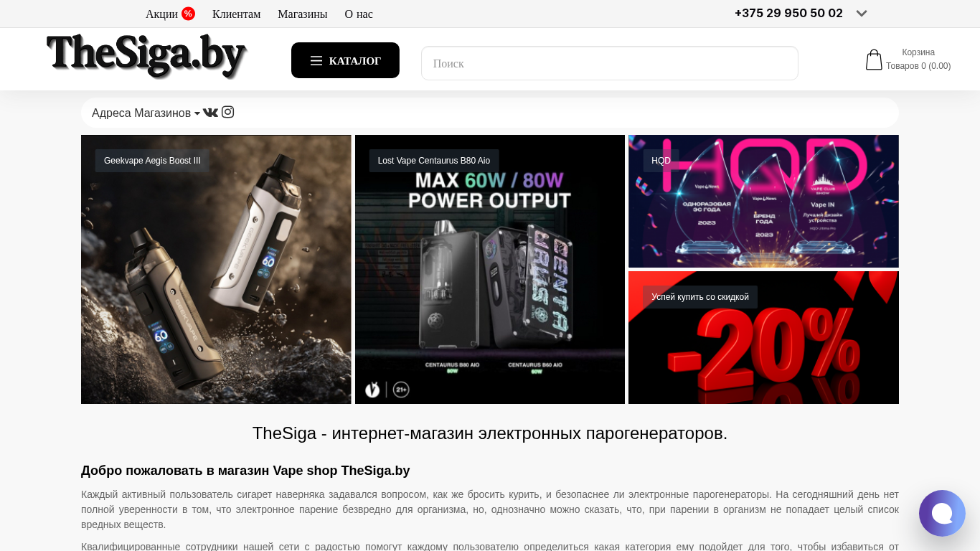Open Geekvape Aegis Boost III banner

point(216,269)
